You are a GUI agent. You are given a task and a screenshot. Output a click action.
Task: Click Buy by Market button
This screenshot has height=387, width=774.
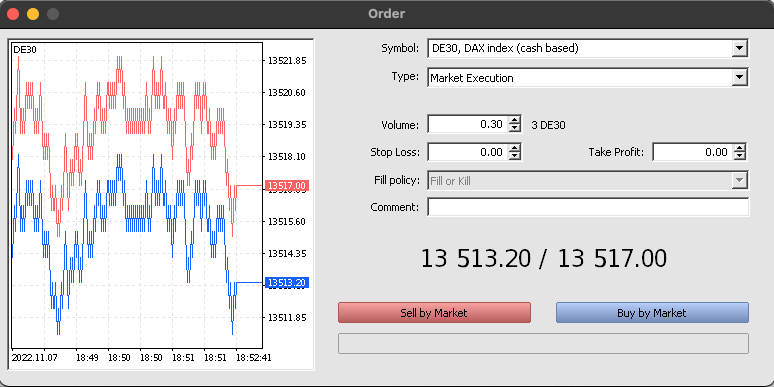pos(652,312)
